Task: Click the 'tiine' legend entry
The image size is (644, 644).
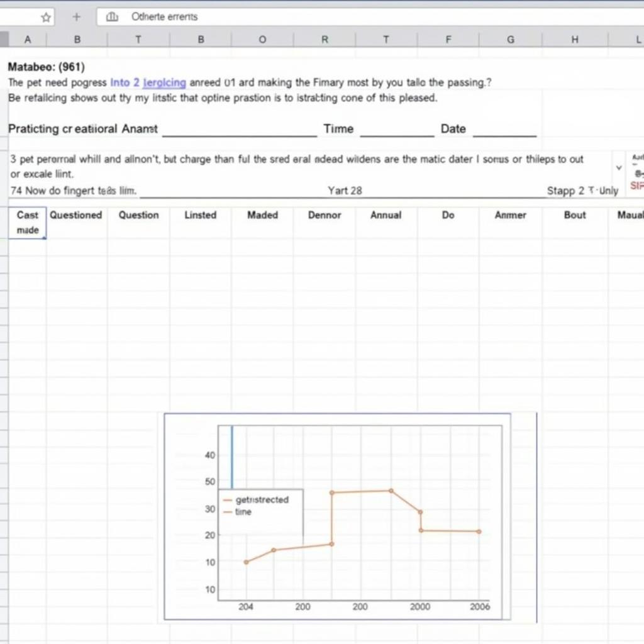Action: (237, 512)
